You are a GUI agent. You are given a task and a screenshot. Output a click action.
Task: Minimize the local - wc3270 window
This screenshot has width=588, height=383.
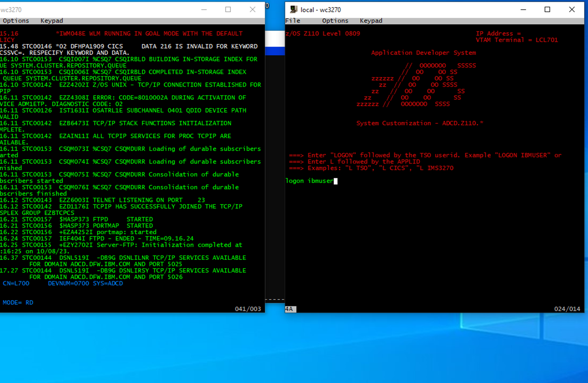[x=523, y=10]
